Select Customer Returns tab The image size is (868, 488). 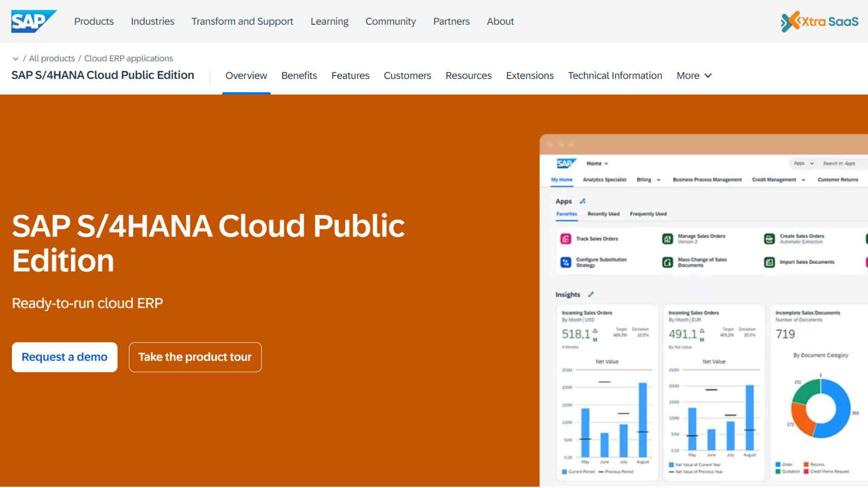(838, 180)
